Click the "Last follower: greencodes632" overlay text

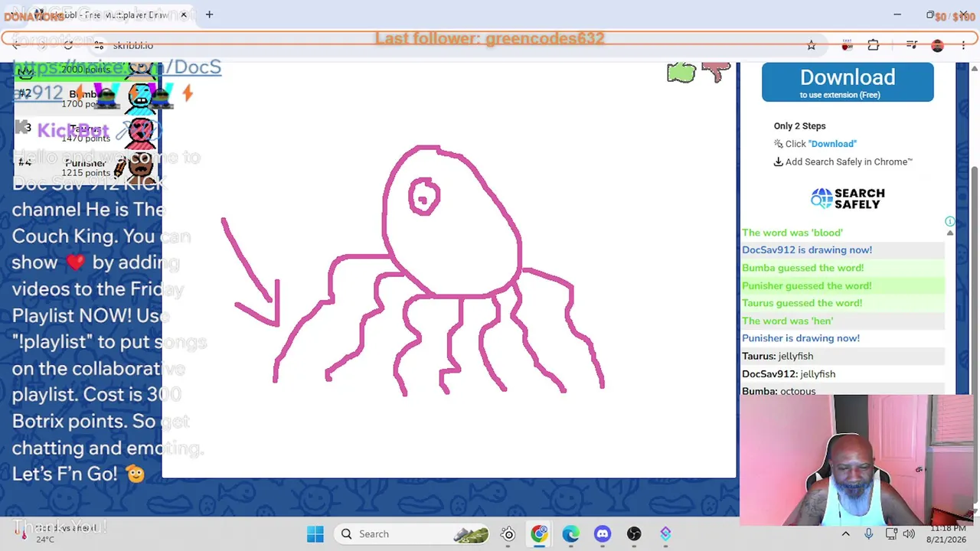click(490, 38)
